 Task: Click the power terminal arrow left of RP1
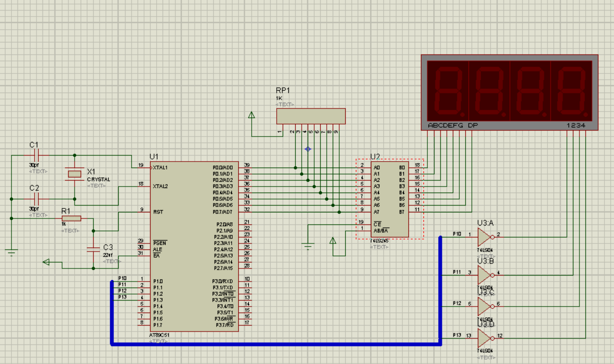[x=252, y=115]
